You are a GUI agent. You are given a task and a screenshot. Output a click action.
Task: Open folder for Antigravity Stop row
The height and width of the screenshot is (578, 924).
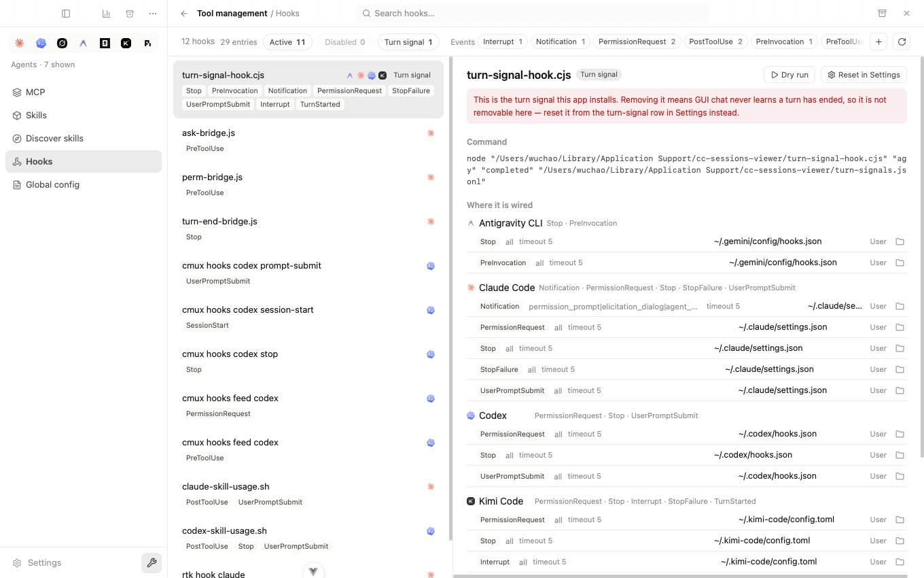click(x=900, y=241)
